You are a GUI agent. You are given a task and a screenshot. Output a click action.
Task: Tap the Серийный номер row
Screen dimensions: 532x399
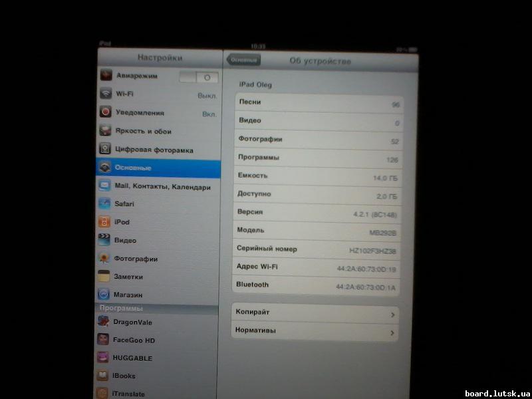[315, 247]
